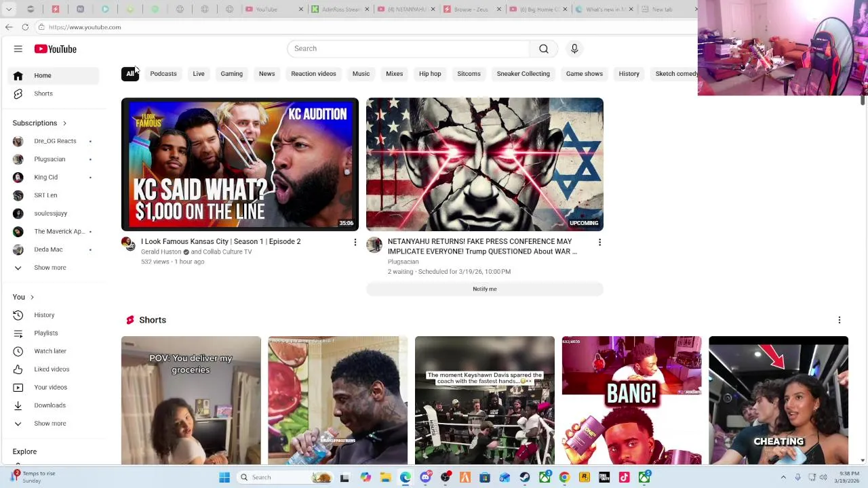Screen dimensions: 868x488
Task: Open Steam from the taskbar
Action: 525,477
